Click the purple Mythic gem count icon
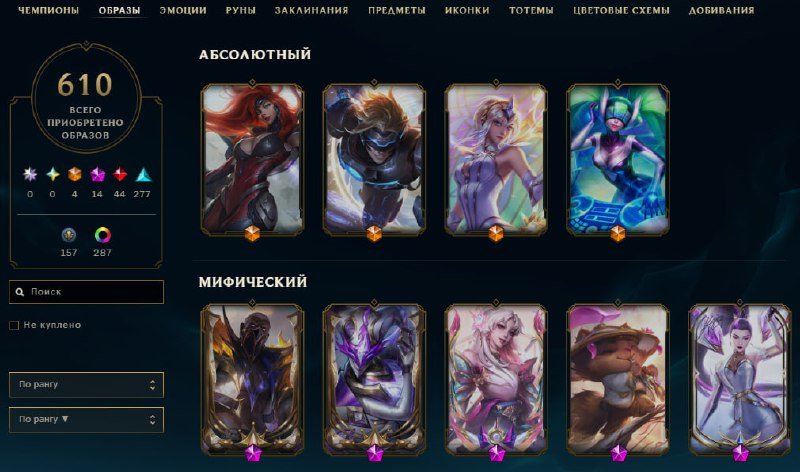 [x=97, y=175]
